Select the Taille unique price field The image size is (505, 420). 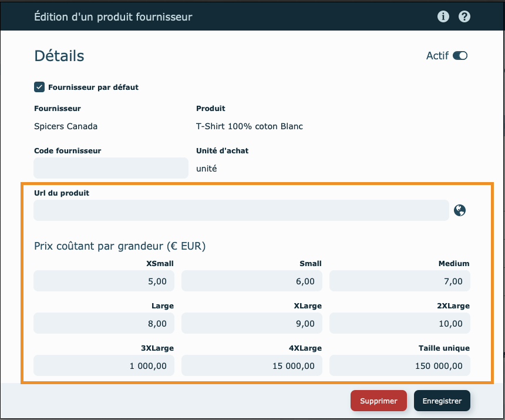400,365
